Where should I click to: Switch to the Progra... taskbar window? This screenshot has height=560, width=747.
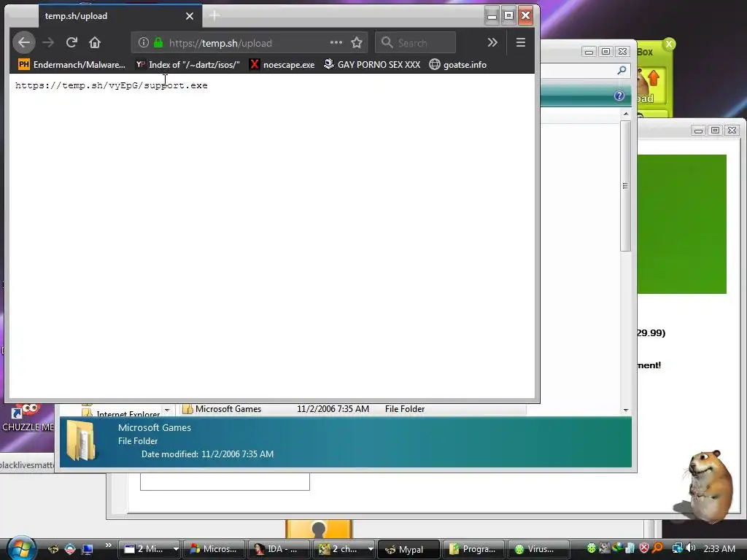tap(473, 549)
